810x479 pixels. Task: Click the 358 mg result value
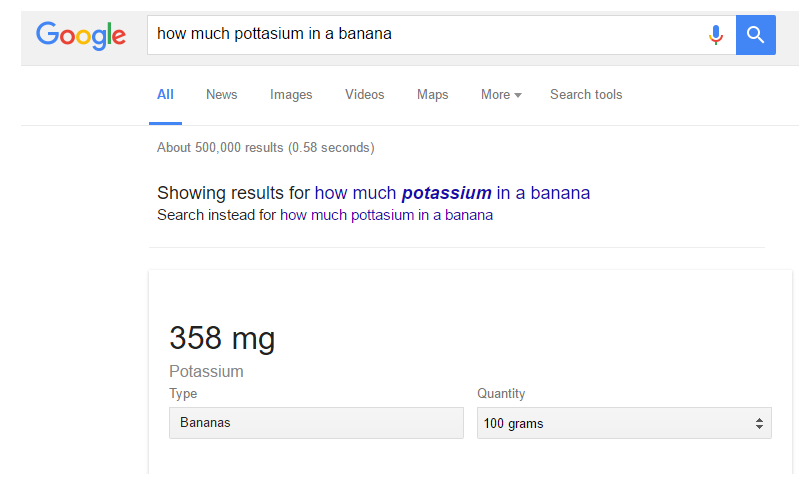coord(222,338)
